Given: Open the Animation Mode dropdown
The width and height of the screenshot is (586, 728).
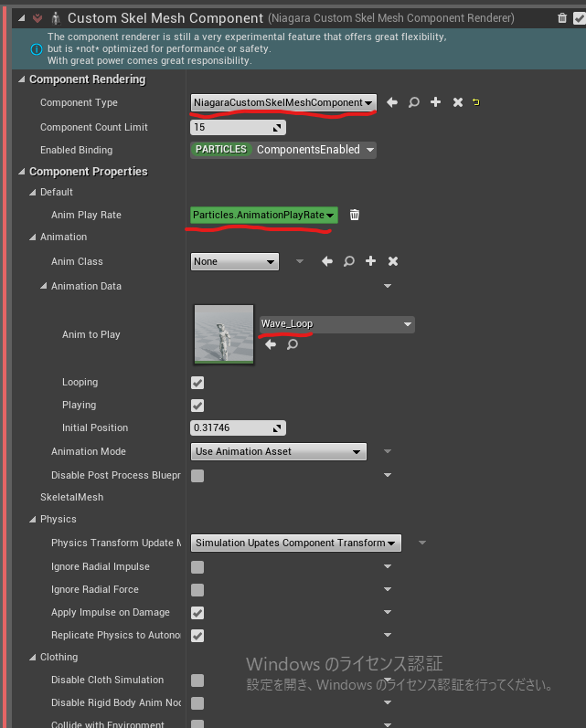Looking at the screenshot, I should coord(278,451).
